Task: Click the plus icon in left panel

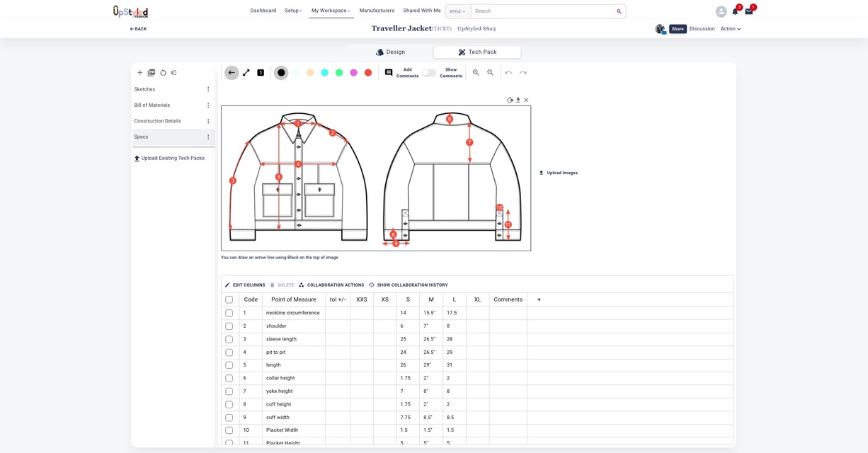Action: [139, 73]
